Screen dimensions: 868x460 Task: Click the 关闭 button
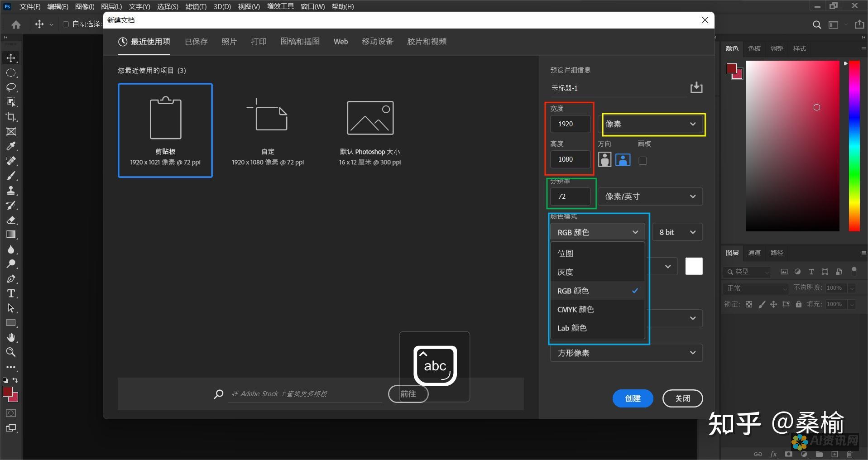coord(682,398)
